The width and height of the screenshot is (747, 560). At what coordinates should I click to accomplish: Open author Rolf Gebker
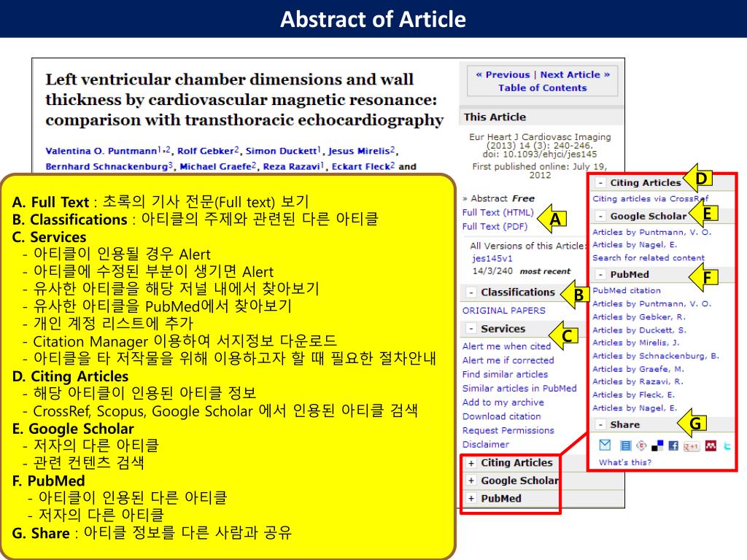tap(206, 151)
